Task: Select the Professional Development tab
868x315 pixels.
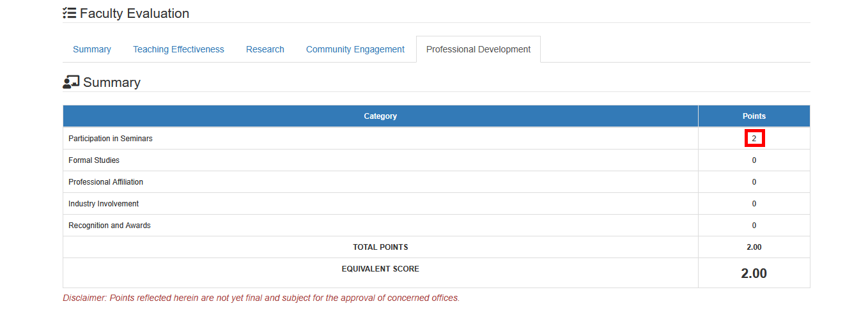Action: click(478, 49)
